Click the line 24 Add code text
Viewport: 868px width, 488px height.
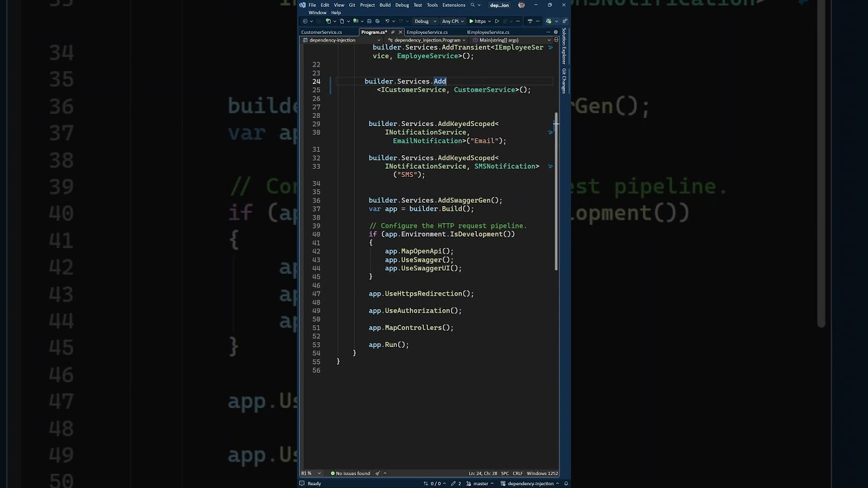(440, 81)
